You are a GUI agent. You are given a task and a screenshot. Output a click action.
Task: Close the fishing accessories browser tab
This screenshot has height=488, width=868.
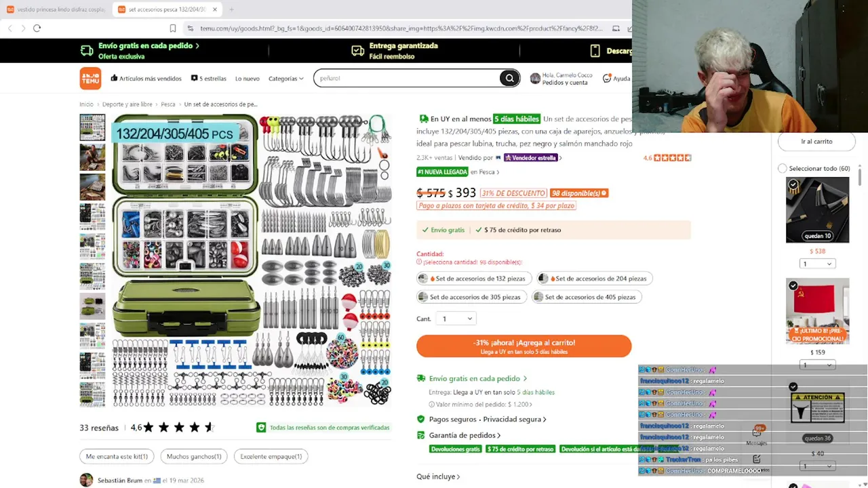point(215,9)
